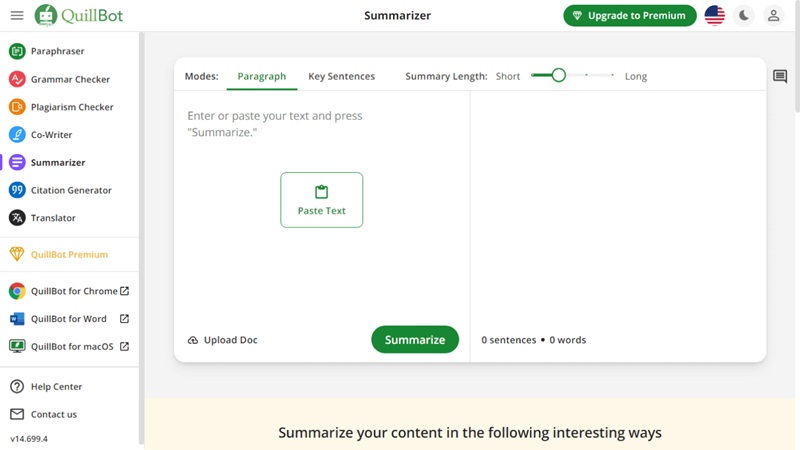Open the Translator icon
Screen dimensions: 800x450
17,218
